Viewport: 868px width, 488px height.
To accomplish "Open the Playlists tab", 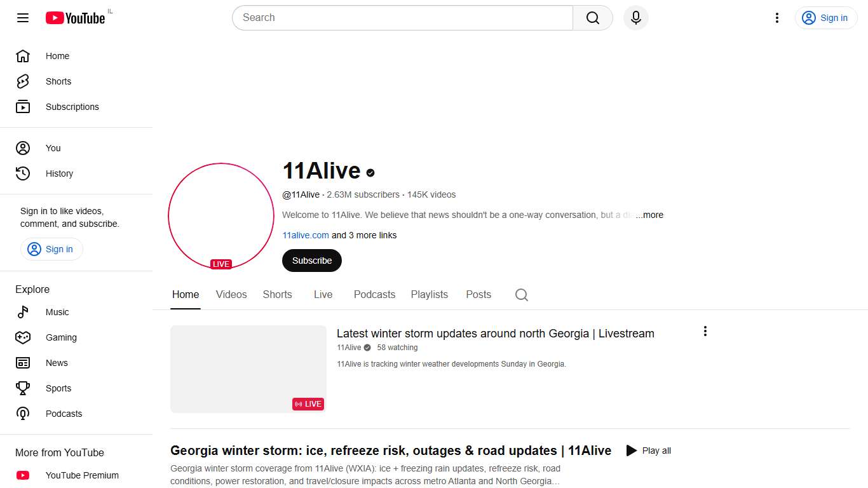I will coord(429,294).
